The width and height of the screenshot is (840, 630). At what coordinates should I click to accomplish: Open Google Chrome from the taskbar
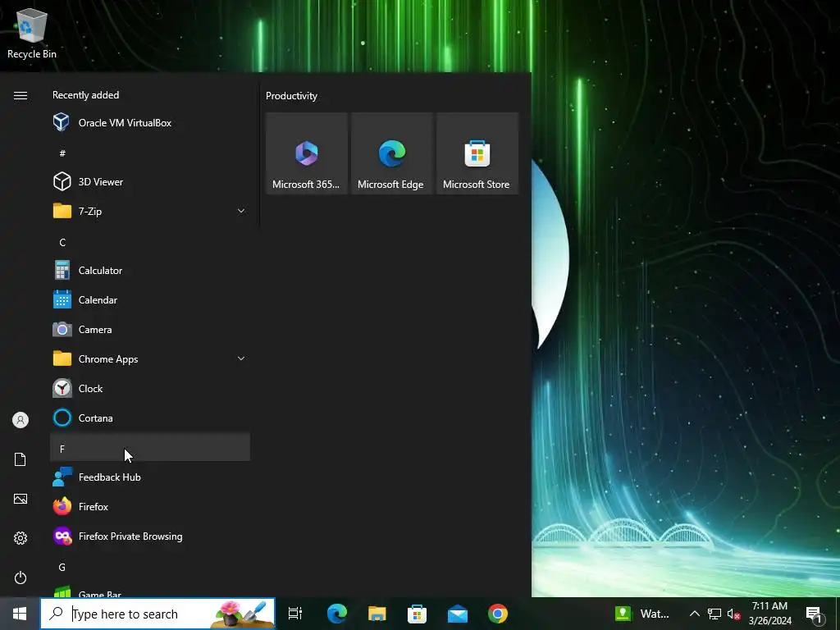(x=498, y=614)
